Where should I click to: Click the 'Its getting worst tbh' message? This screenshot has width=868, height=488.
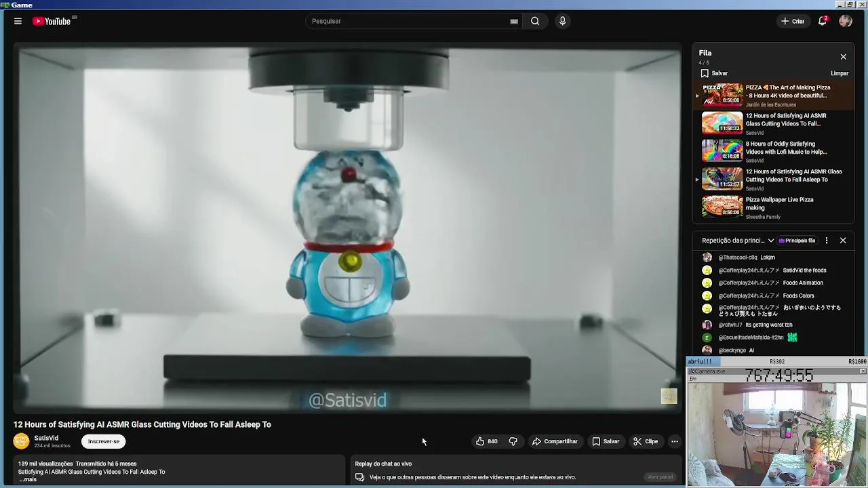pyautogui.click(x=769, y=325)
